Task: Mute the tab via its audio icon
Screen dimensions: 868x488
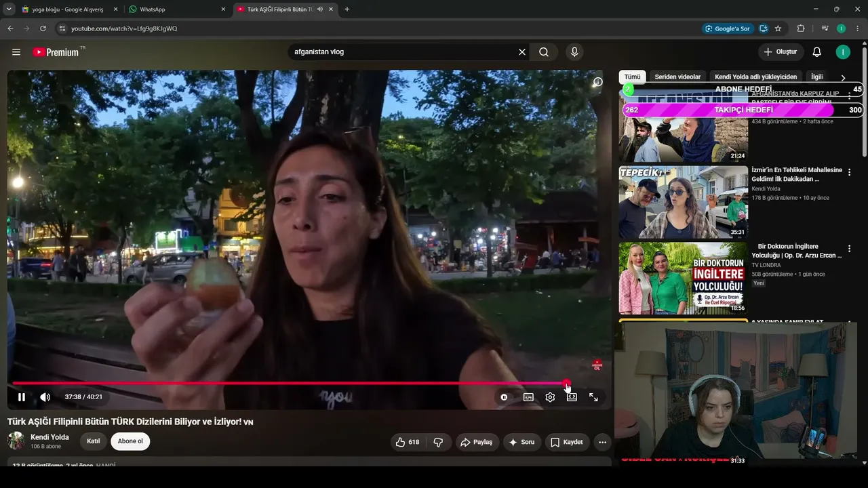Action: (320, 9)
